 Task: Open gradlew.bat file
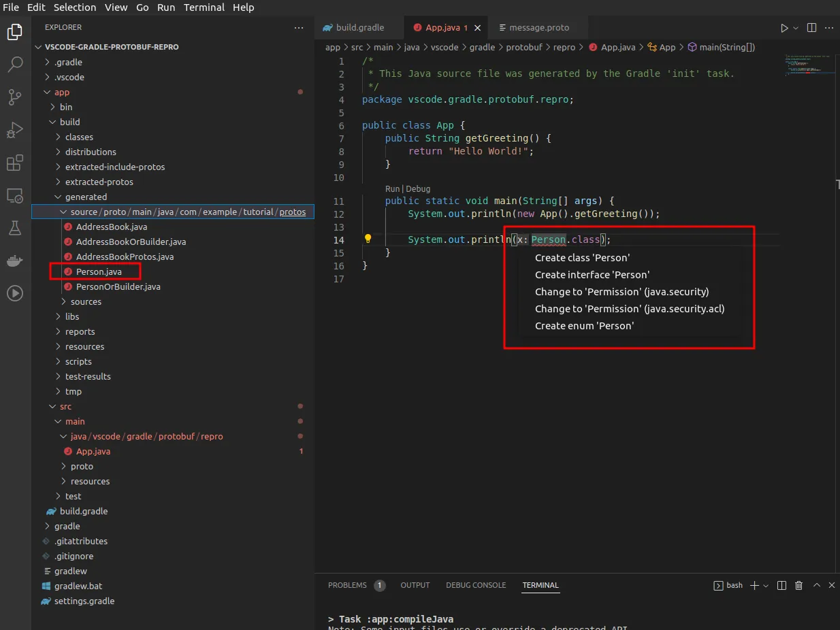[x=173, y=586]
